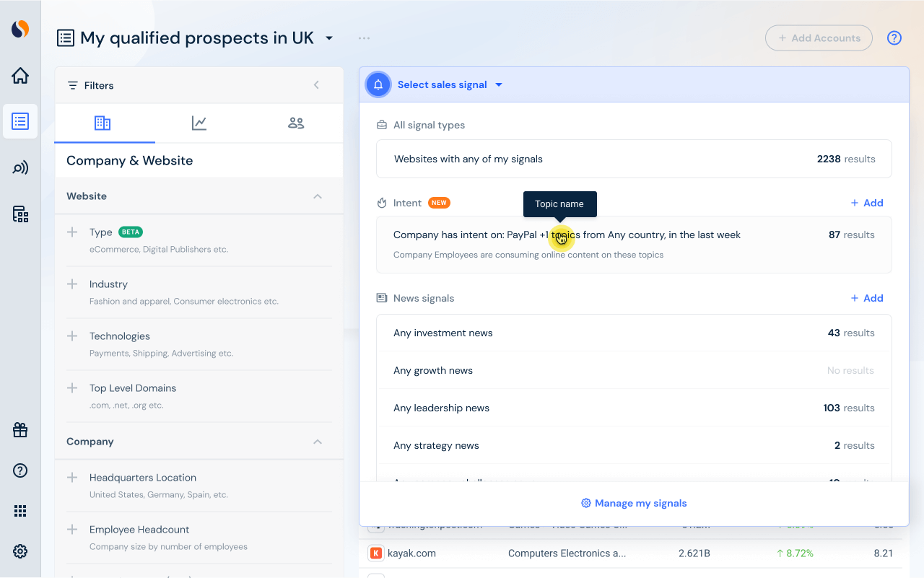
Task: Click the Add Accounts button
Action: pos(819,38)
